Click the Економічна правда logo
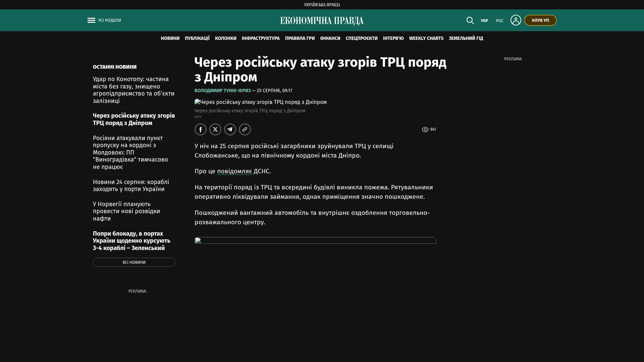Viewport: 644px width, 362px height. coord(322,21)
